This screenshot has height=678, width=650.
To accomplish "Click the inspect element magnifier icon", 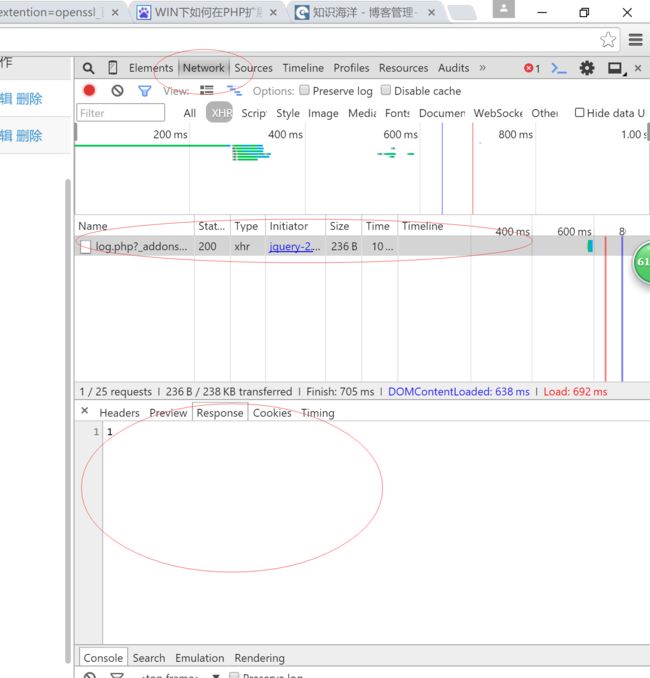I will tap(88, 68).
